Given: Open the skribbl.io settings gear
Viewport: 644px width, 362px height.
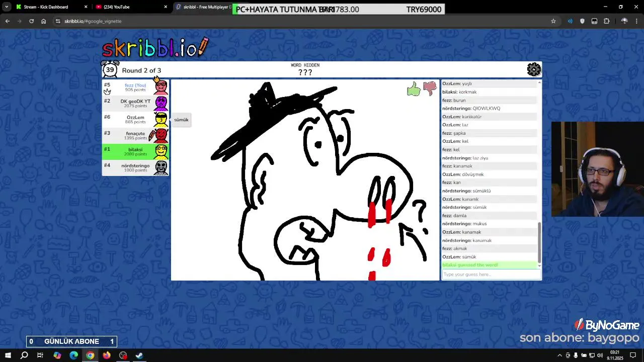Looking at the screenshot, I should tap(534, 69).
